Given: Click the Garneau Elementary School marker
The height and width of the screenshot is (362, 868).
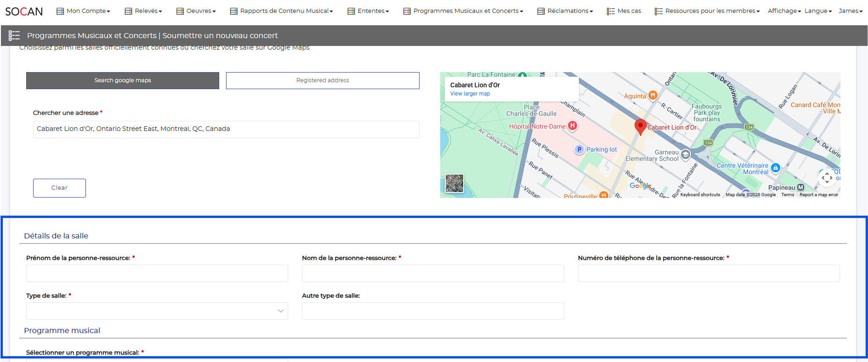Looking at the screenshot, I should tap(686, 155).
